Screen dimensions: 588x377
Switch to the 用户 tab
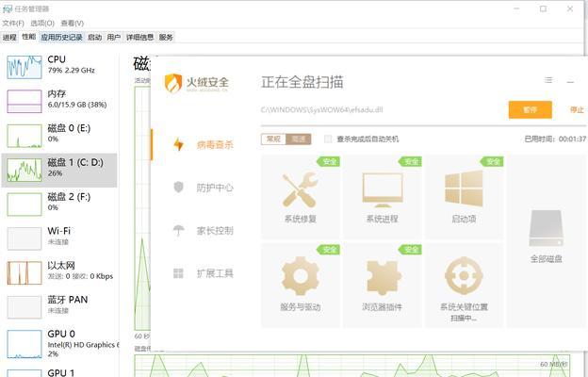tap(114, 37)
